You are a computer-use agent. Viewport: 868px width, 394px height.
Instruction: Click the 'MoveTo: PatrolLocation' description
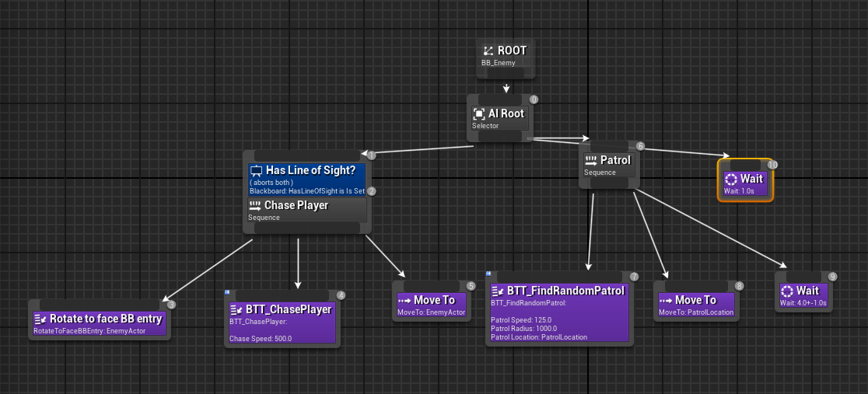click(x=696, y=312)
